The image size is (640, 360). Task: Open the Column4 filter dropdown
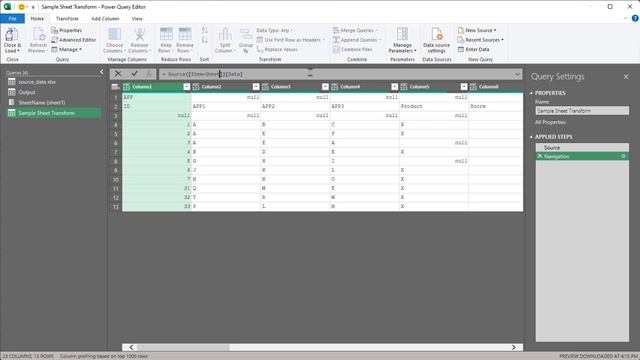395,87
